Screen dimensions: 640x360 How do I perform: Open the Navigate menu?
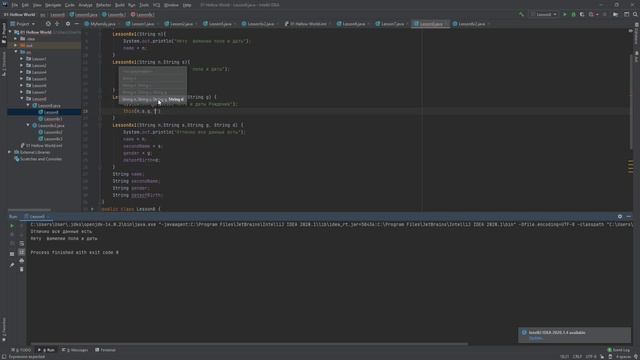pyautogui.click(x=53, y=5)
